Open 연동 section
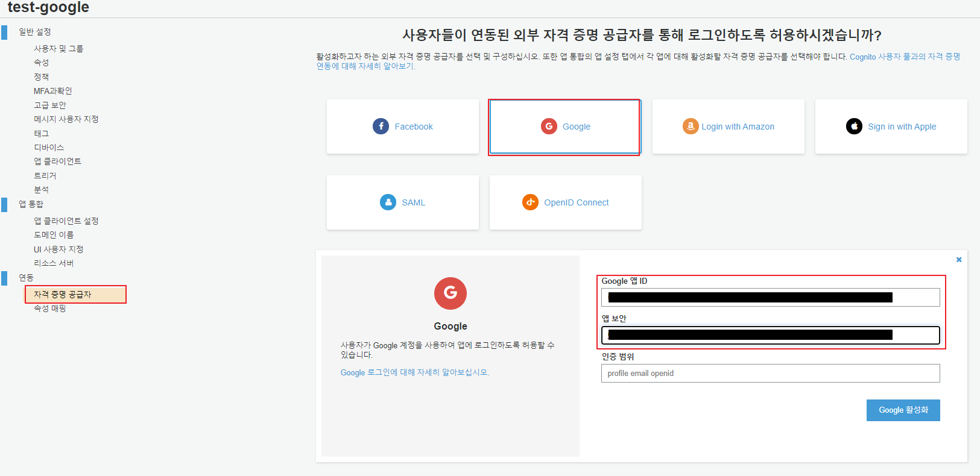Image resolution: width=980 pixels, height=476 pixels. coord(27,278)
